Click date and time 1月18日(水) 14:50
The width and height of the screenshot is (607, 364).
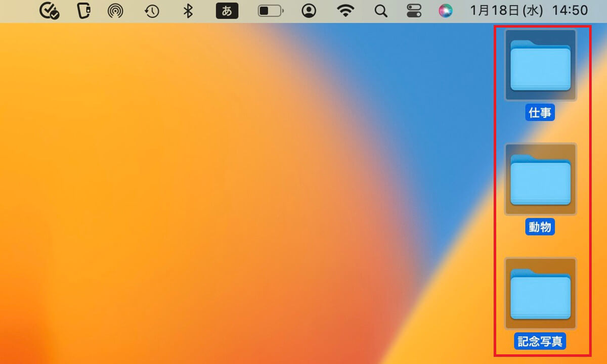529,11
